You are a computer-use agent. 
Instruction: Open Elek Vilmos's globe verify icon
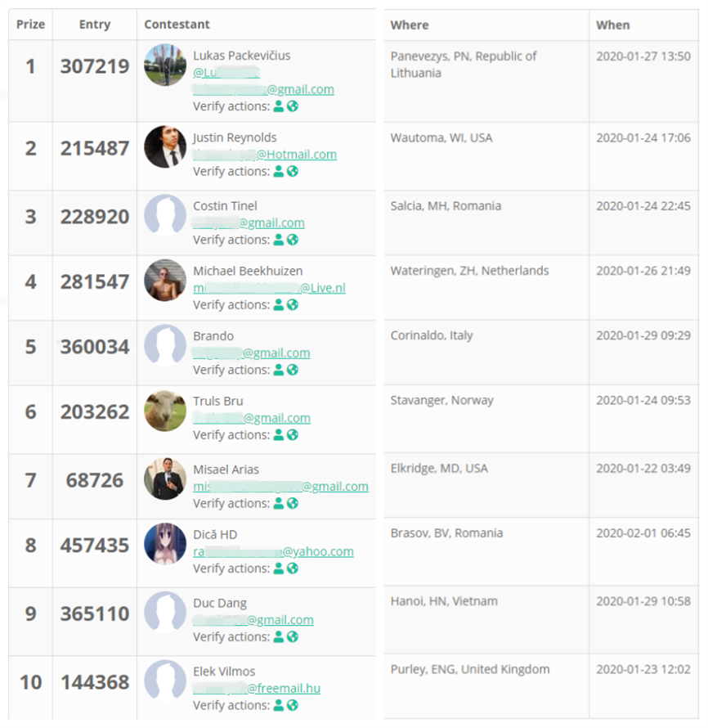(x=293, y=705)
